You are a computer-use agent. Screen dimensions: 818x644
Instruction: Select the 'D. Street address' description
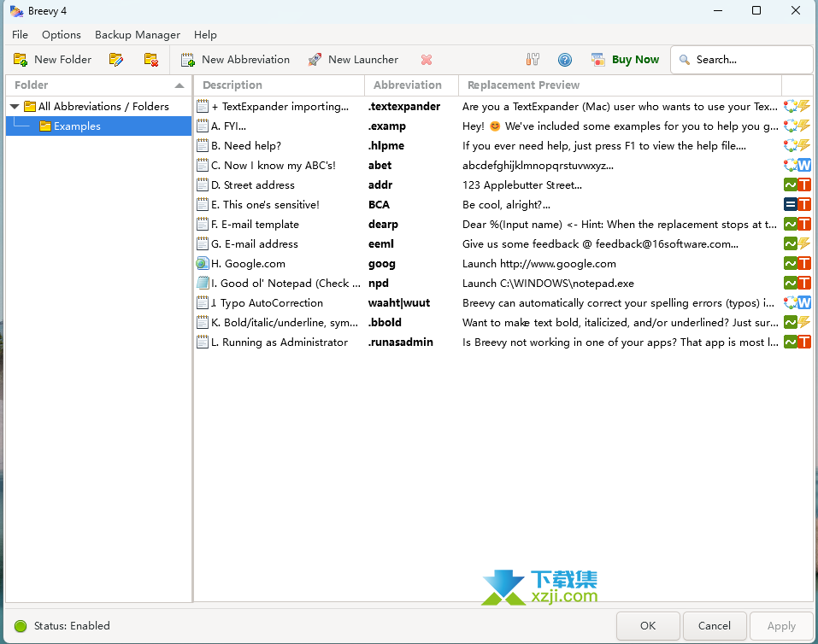click(253, 185)
